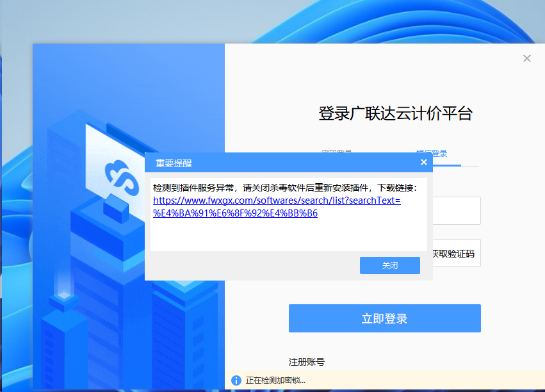Click the info icon in status bar
Image resolution: width=545 pixels, height=392 pixels.
[x=236, y=380]
